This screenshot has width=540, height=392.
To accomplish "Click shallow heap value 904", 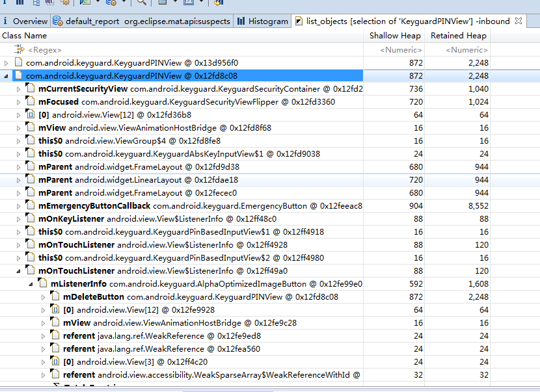I will click(416, 206).
